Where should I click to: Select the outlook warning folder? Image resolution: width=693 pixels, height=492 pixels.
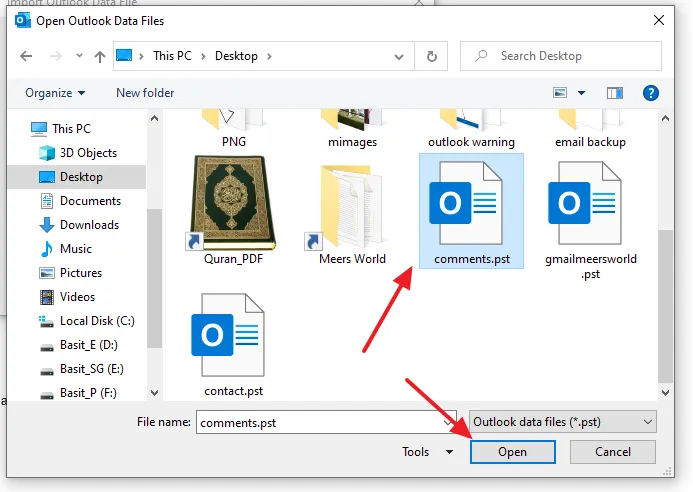pyautogui.click(x=471, y=130)
